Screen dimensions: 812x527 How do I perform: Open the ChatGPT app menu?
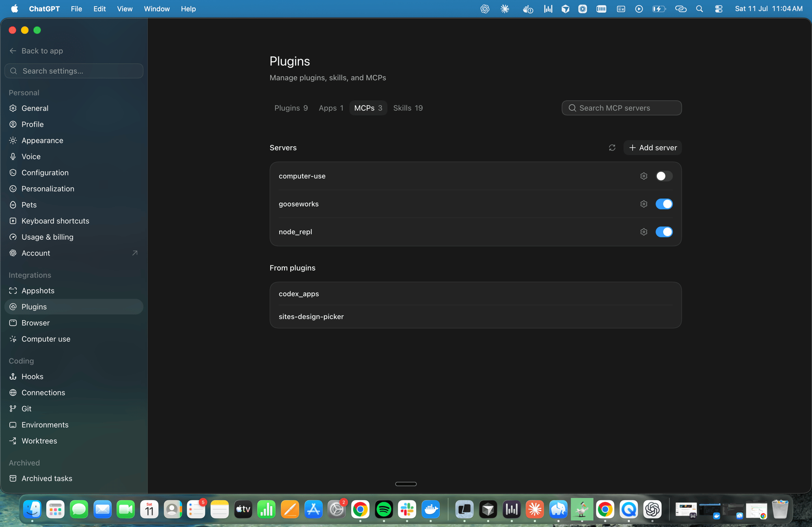tap(44, 9)
